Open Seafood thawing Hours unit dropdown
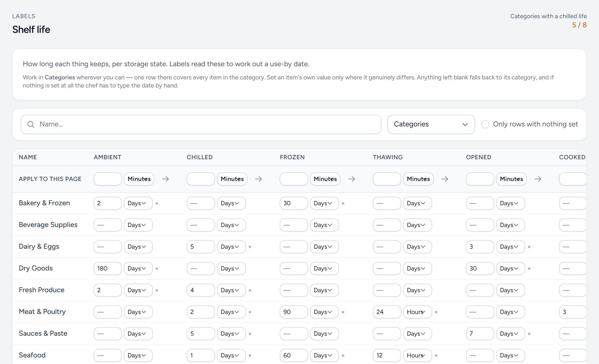 [x=417, y=355]
